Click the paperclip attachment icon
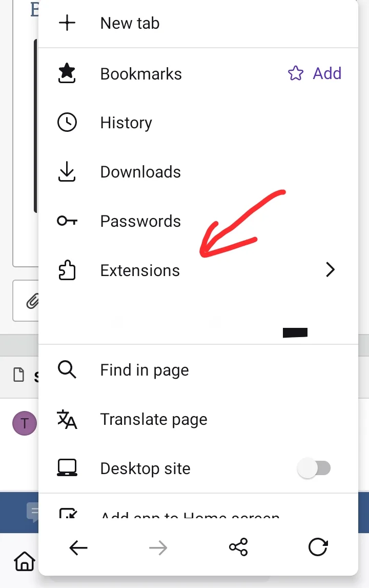The width and height of the screenshot is (369, 588). (x=33, y=301)
